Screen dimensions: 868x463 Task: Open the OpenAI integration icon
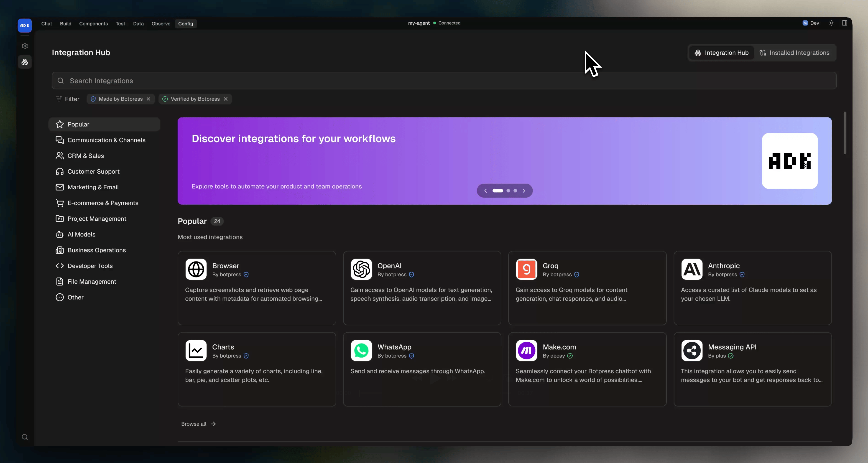click(x=361, y=269)
